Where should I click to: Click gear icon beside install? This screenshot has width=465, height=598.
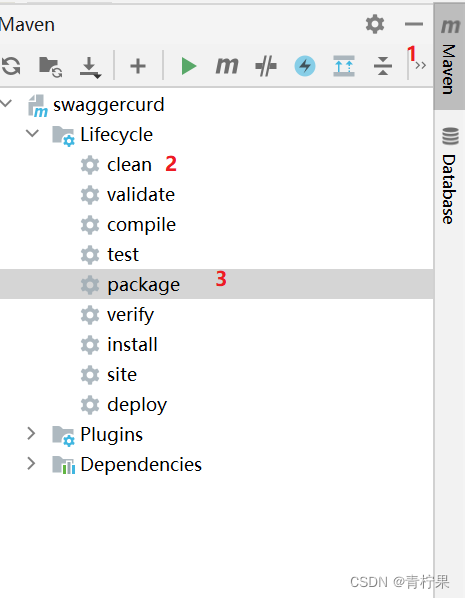pos(90,345)
